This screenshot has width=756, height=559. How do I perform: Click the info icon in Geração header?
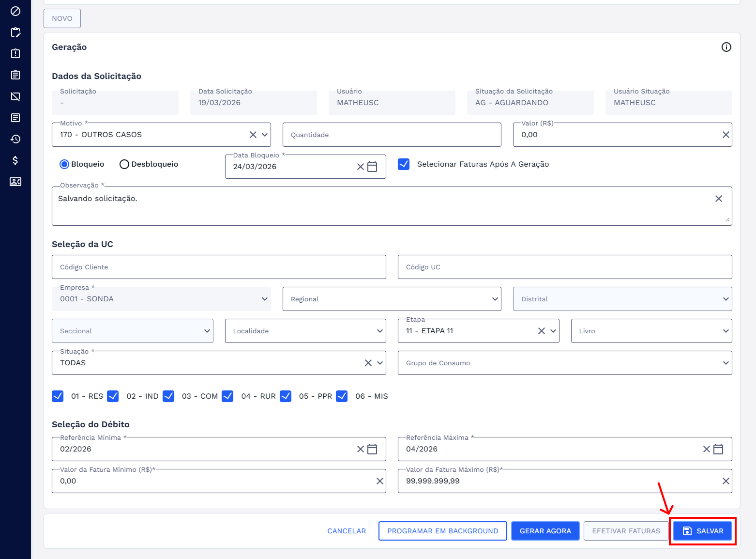tap(726, 47)
